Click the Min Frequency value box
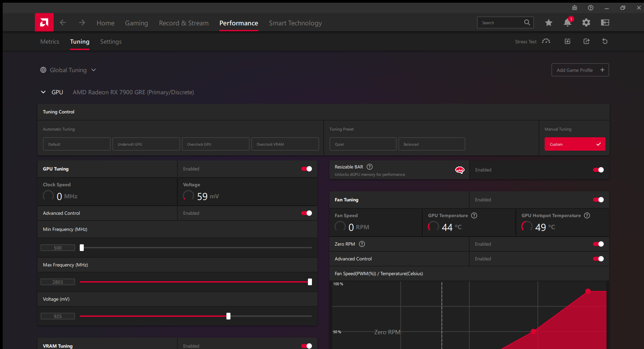The image size is (644, 349). coord(58,248)
